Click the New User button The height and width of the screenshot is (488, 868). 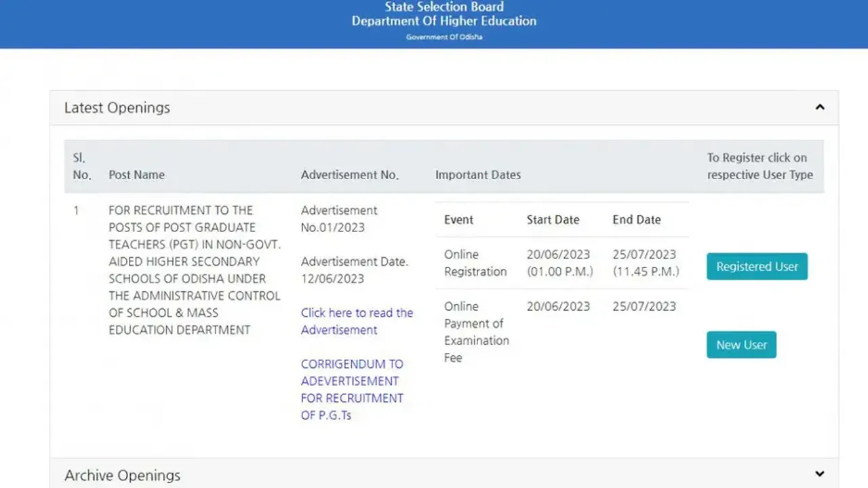click(741, 345)
